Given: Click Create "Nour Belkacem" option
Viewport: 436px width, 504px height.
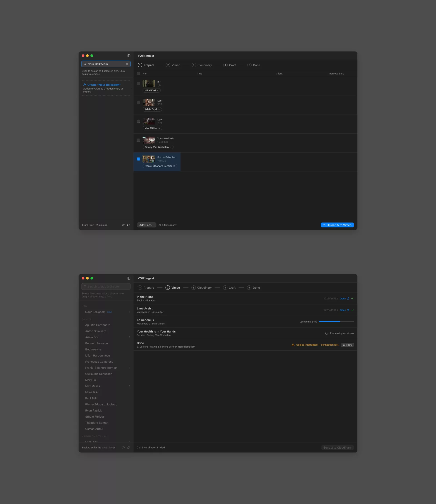Looking at the screenshot, I should pos(106,88).
